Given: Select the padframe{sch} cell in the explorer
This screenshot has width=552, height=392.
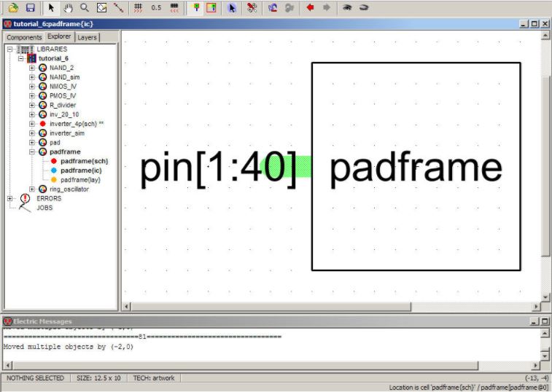Looking at the screenshot, I should pos(84,161).
